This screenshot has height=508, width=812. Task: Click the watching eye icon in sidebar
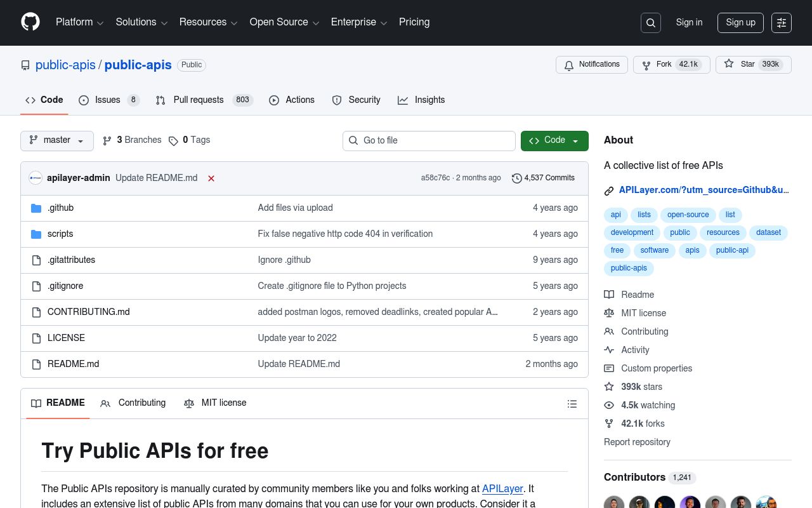pyautogui.click(x=609, y=405)
